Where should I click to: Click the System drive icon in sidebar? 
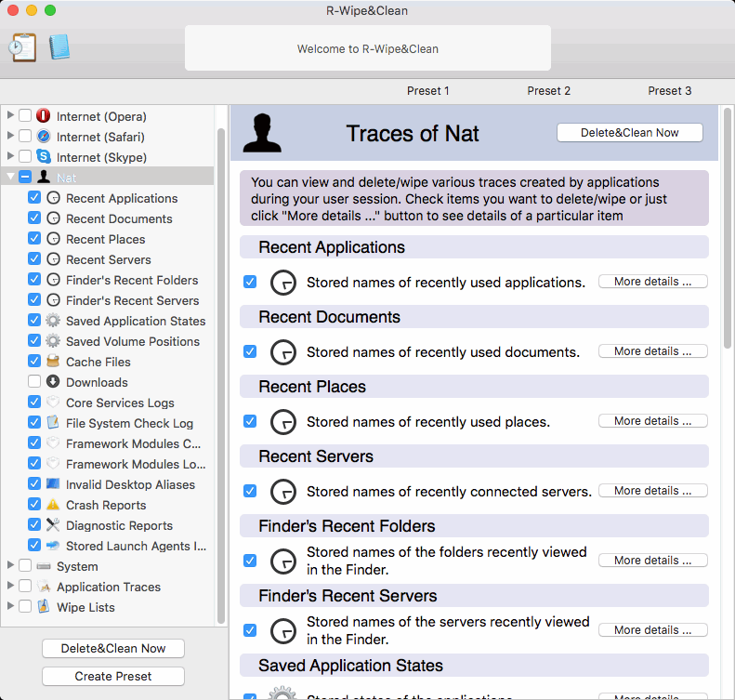(x=44, y=566)
